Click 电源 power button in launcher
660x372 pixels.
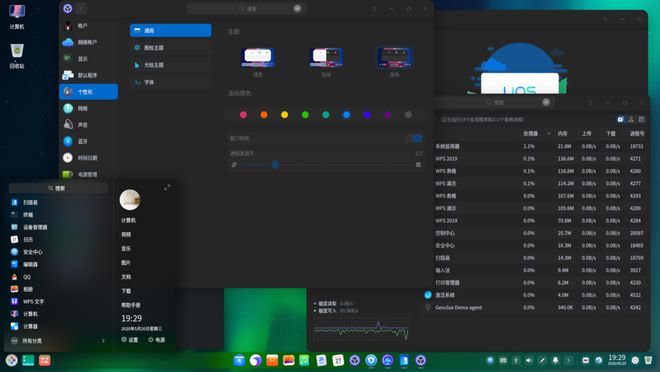pos(157,340)
